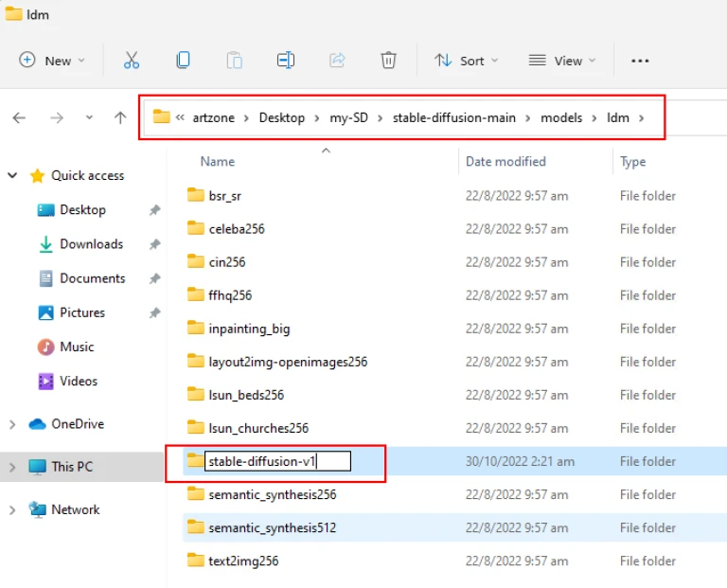Click the stable-diffusion-v1 rename text field

coord(277,461)
